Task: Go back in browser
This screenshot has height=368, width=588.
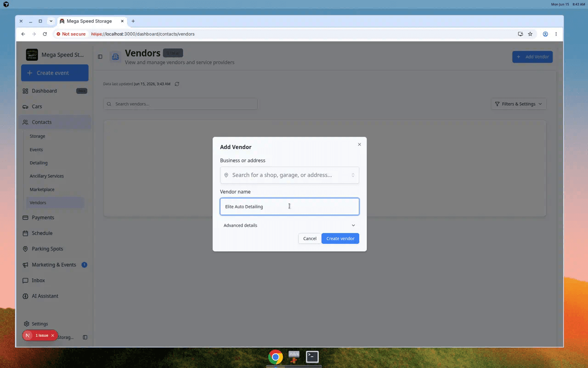Action: (x=23, y=34)
